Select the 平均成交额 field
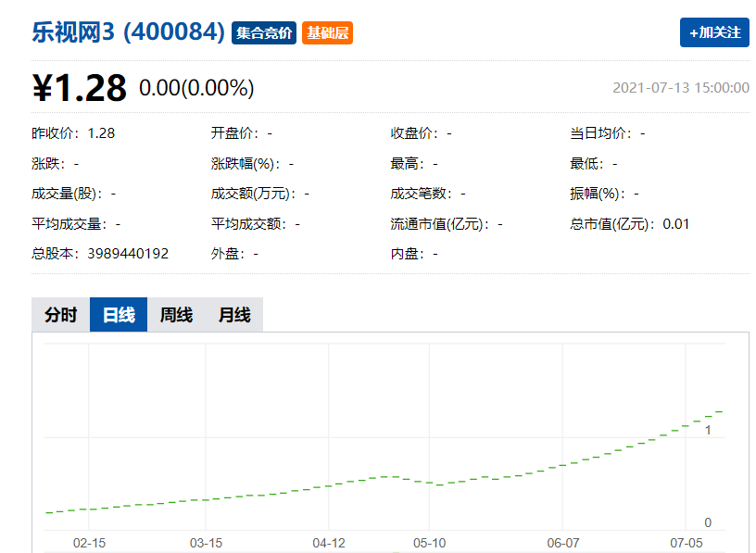This screenshot has height=553, width=756. [256, 224]
